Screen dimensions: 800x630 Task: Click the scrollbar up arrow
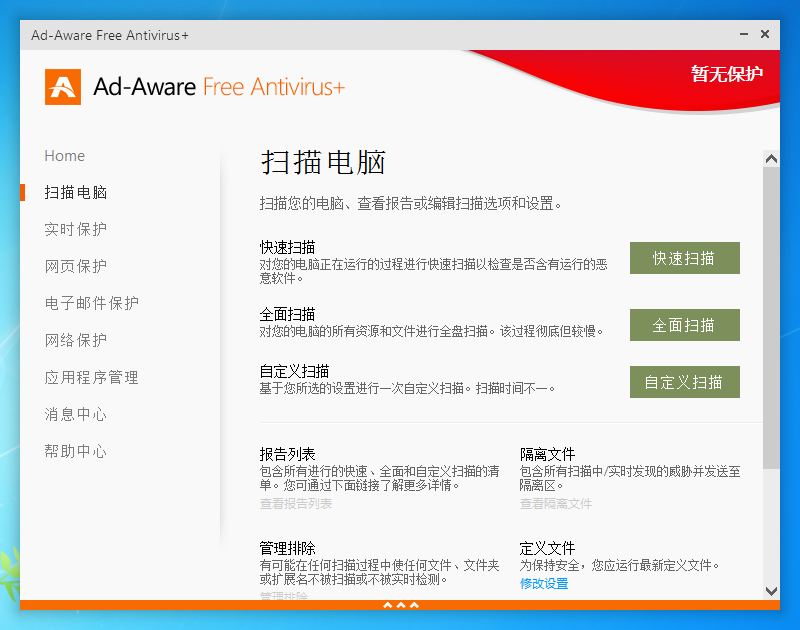(x=771, y=159)
